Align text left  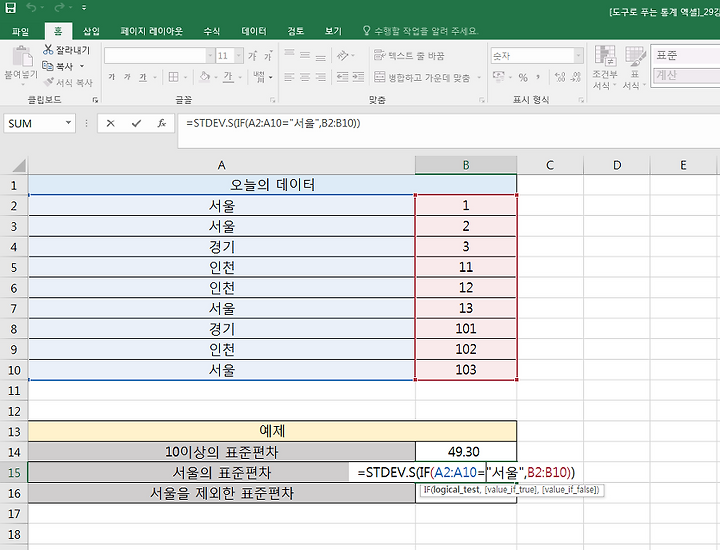pyautogui.click(x=289, y=77)
